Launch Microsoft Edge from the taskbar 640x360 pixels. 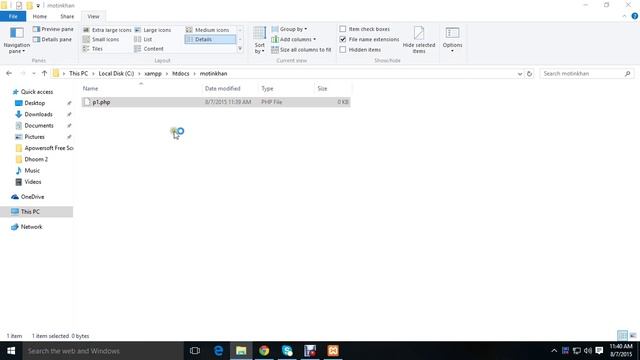[x=218, y=351]
